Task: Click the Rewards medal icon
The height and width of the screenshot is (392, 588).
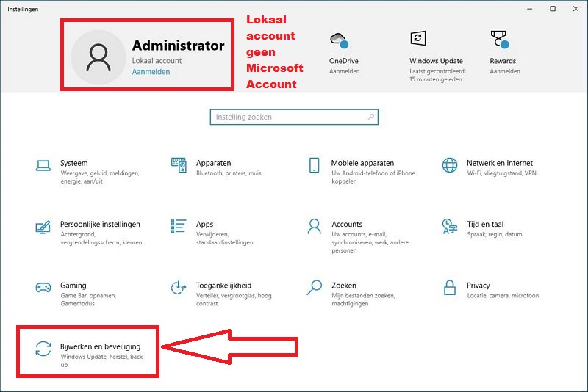Action: coord(500,39)
